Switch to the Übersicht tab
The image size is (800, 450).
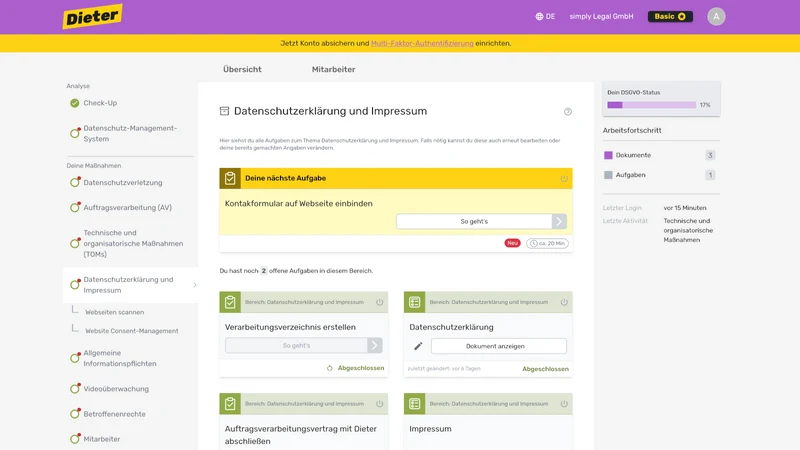[x=242, y=69]
